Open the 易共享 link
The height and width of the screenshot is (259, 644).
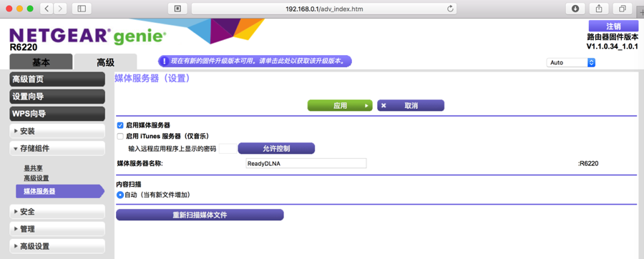(33, 168)
